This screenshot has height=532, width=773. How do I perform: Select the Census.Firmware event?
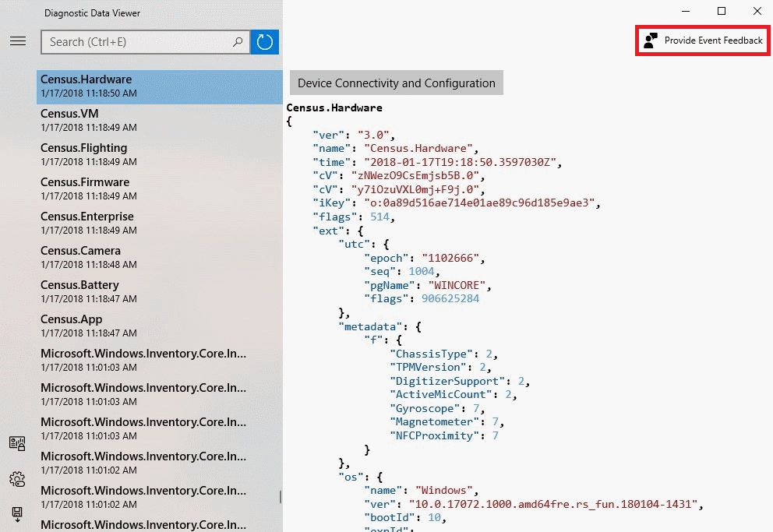159,188
